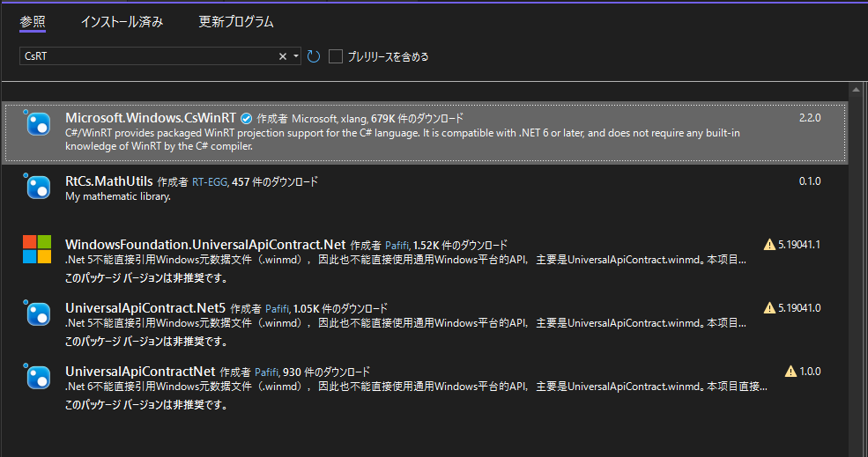Click the '.Net 6不能直接引用' description
This screenshot has width=868, height=457.
click(x=416, y=387)
